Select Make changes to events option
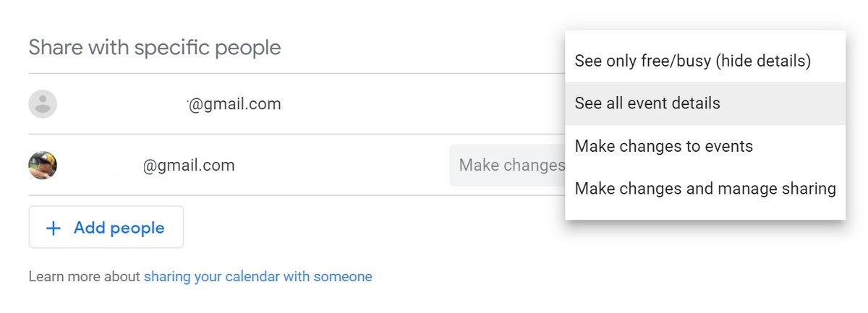 pyautogui.click(x=663, y=147)
